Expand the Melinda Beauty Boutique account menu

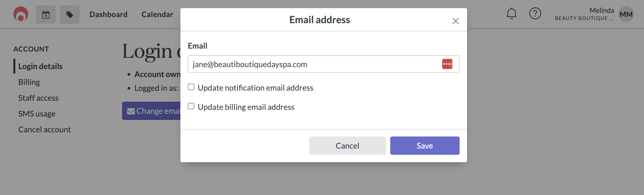tap(584, 14)
